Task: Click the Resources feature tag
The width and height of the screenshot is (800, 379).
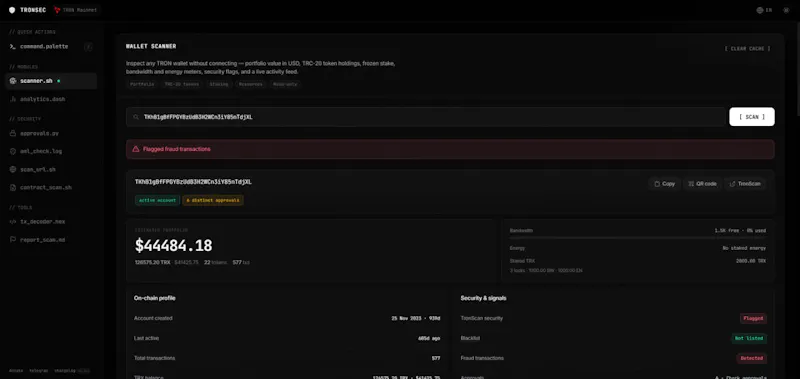Action: coord(250,84)
